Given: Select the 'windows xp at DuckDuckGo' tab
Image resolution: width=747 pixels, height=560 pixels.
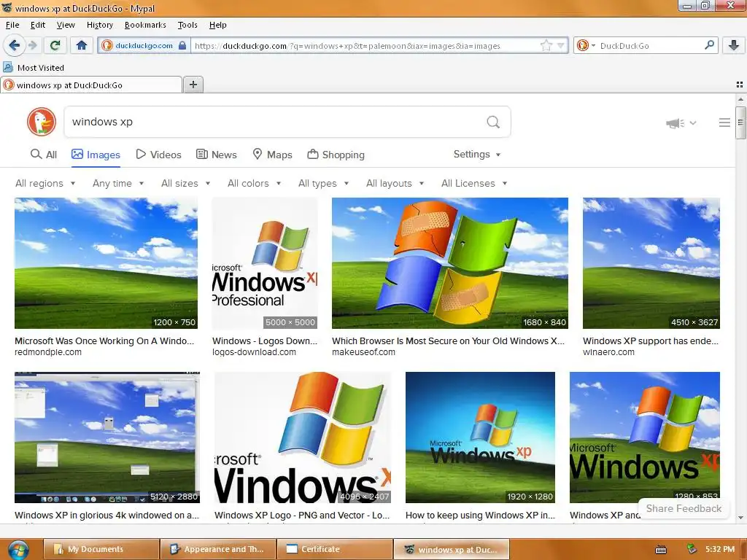Looking at the screenshot, I should click(91, 85).
